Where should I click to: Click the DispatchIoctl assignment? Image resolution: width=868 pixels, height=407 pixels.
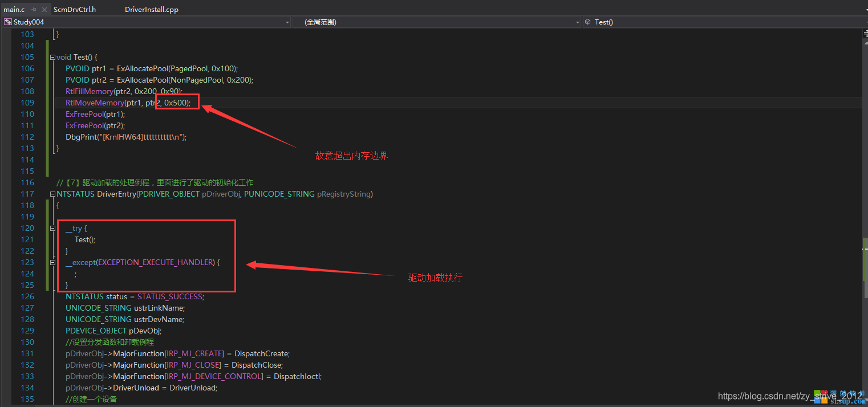[x=297, y=376]
